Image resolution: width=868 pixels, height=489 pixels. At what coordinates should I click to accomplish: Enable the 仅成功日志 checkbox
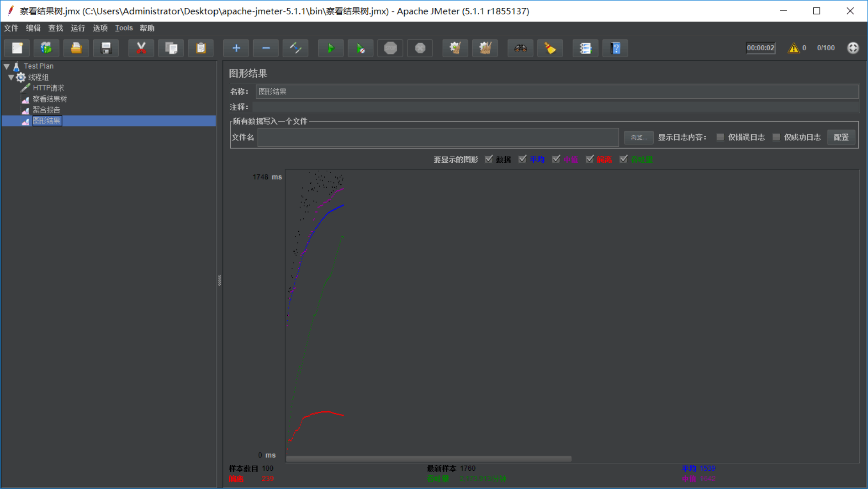(776, 137)
